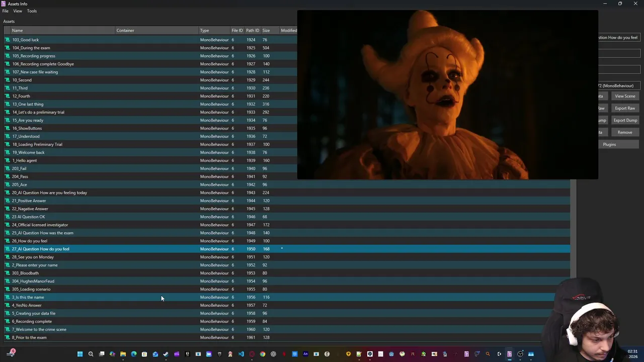Launch Google Chrome from the taskbar
Viewport: 644px width, 362px height.
(262, 354)
